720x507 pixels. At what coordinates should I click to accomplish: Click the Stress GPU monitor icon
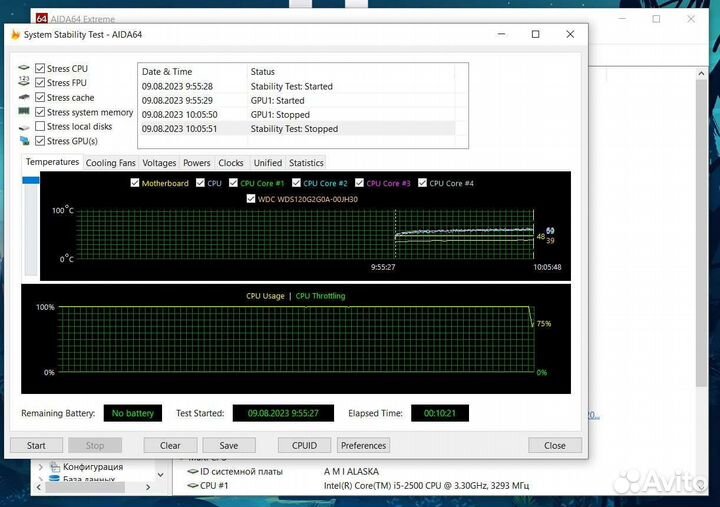24,141
